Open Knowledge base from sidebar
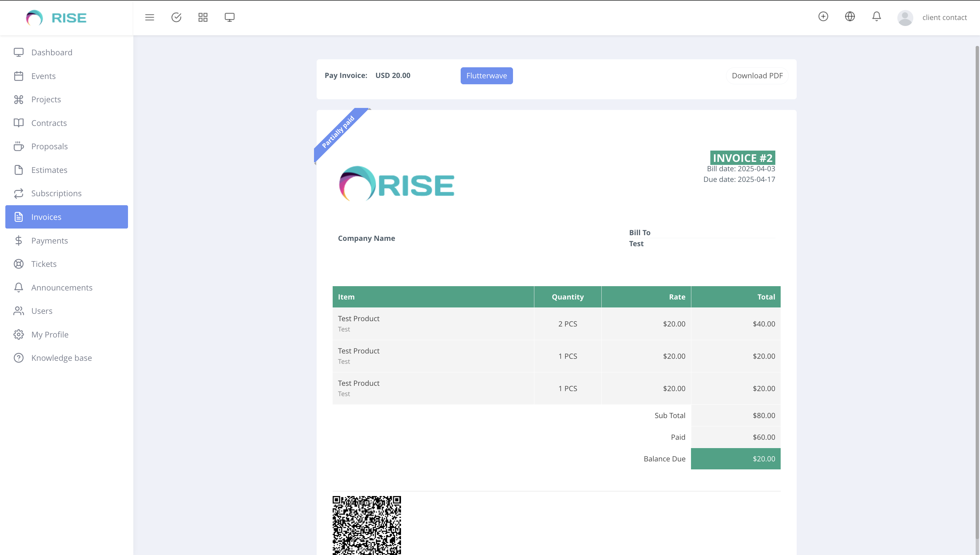This screenshot has height=555, width=980. click(61, 358)
